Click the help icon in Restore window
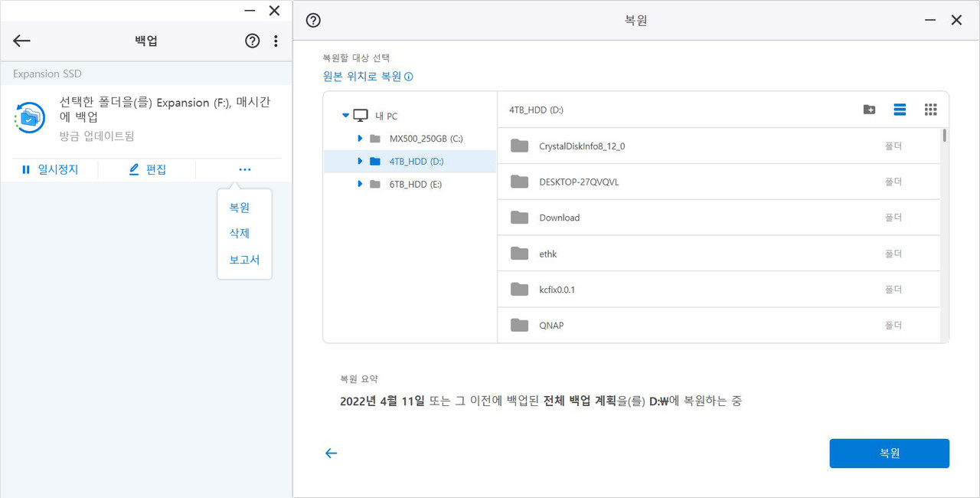This screenshot has height=498, width=980. point(313,21)
